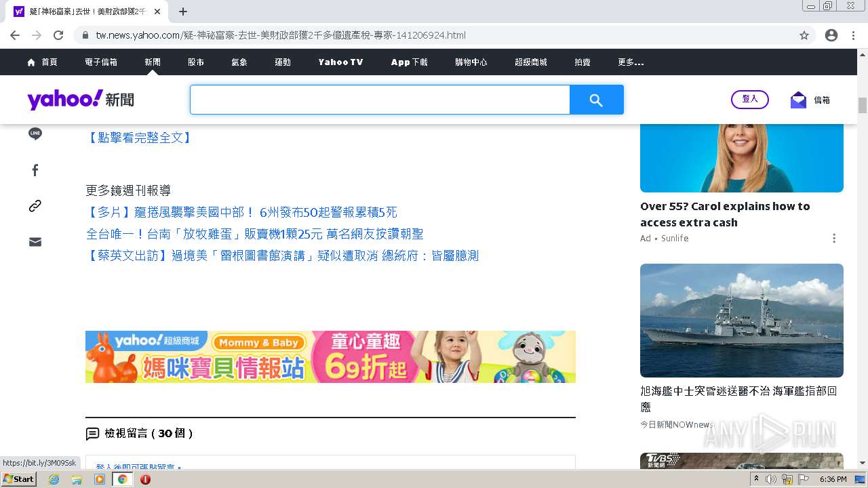
Task: Click Chrome taskbar icon
Action: pyautogui.click(x=123, y=479)
